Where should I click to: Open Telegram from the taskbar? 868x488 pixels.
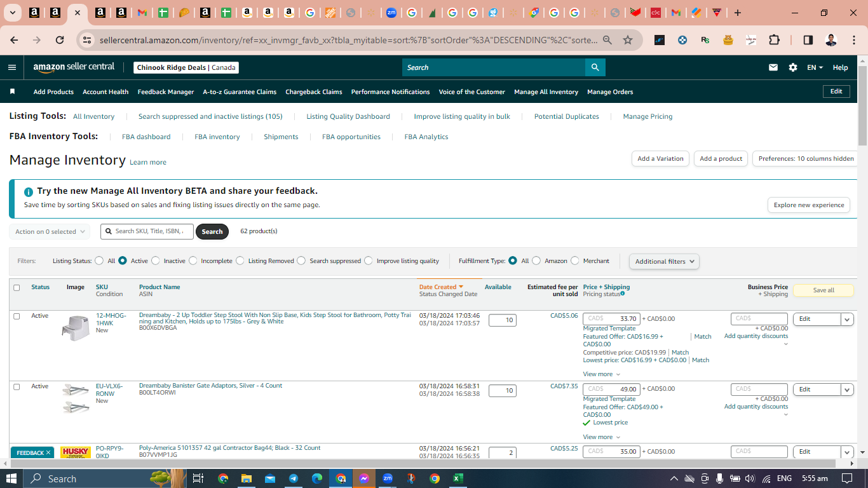tap(293, 478)
